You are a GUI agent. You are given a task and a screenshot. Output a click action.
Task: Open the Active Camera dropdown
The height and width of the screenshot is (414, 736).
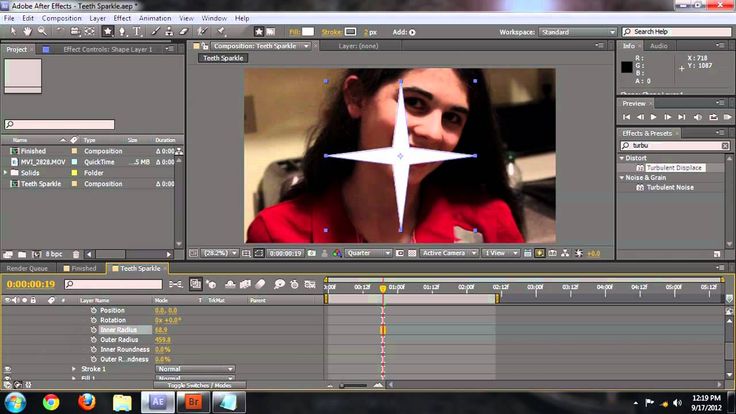pos(448,253)
